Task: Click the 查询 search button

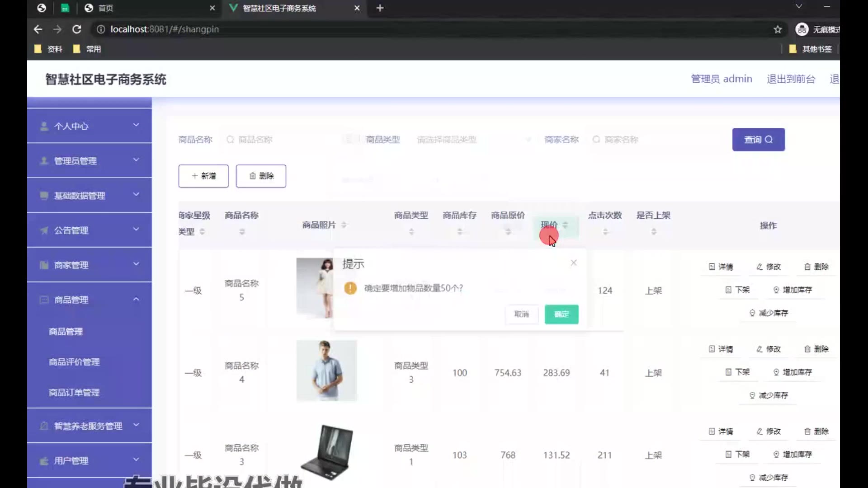Action: [759, 140]
